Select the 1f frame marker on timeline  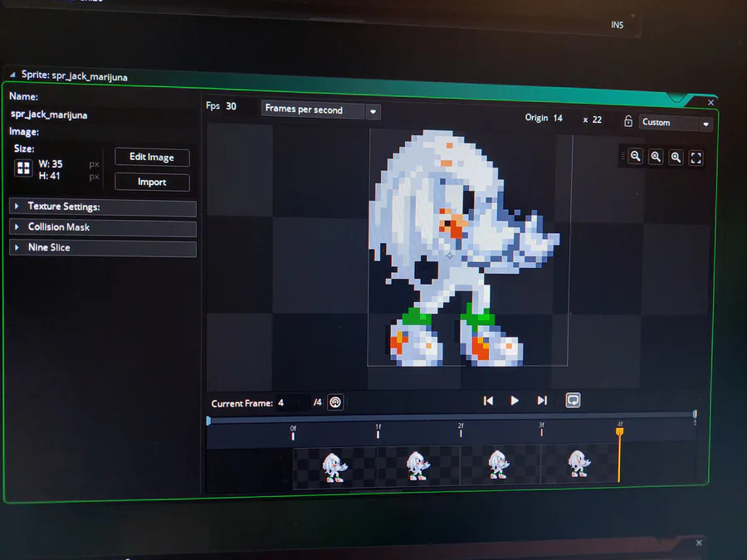pos(378,431)
